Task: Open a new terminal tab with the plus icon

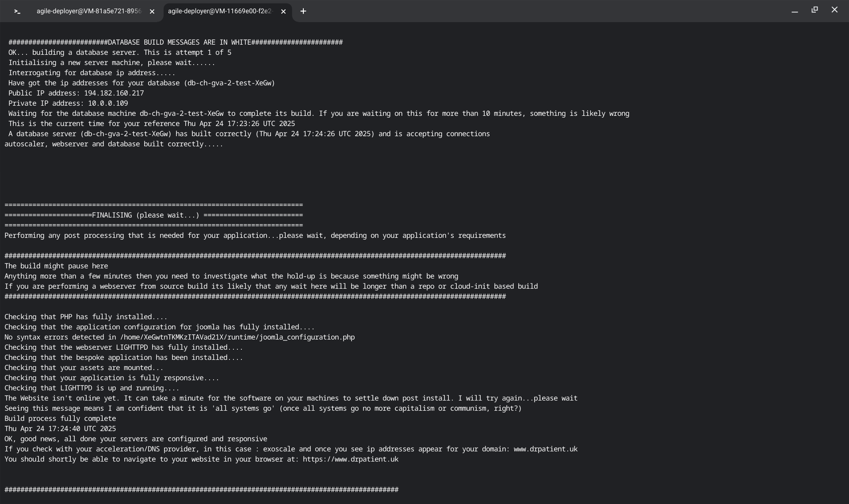Action: (303, 11)
